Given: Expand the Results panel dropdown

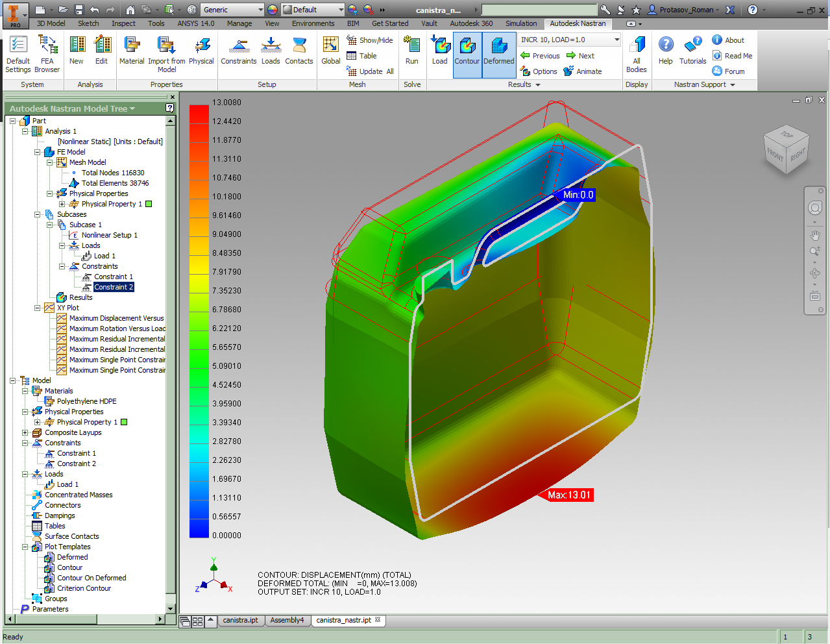Looking at the screenshot, I should pos(524,84).
